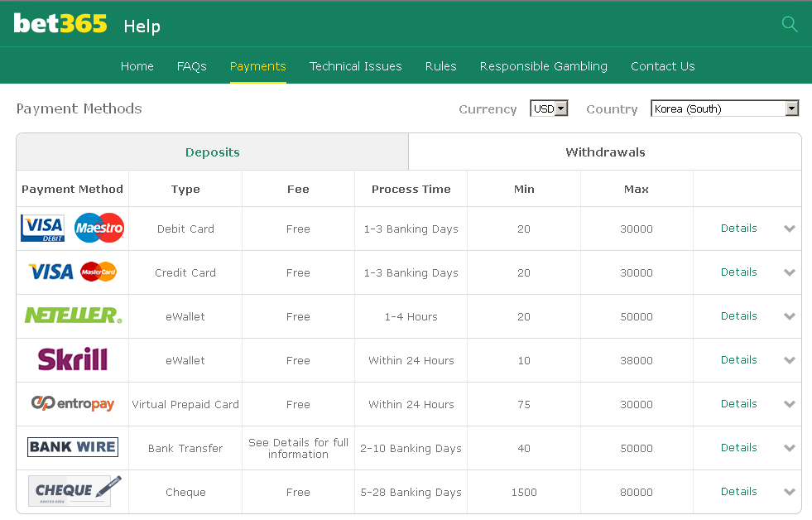
Task: Click the 1500 min value cell
Action: pyautogui.click(x=524, y=492)
